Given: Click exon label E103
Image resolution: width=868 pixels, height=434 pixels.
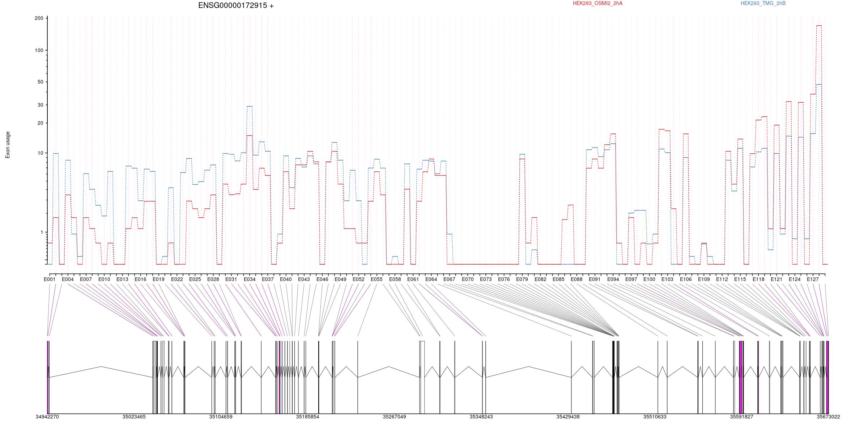Looking at the screenshot, I should [667, 279].
